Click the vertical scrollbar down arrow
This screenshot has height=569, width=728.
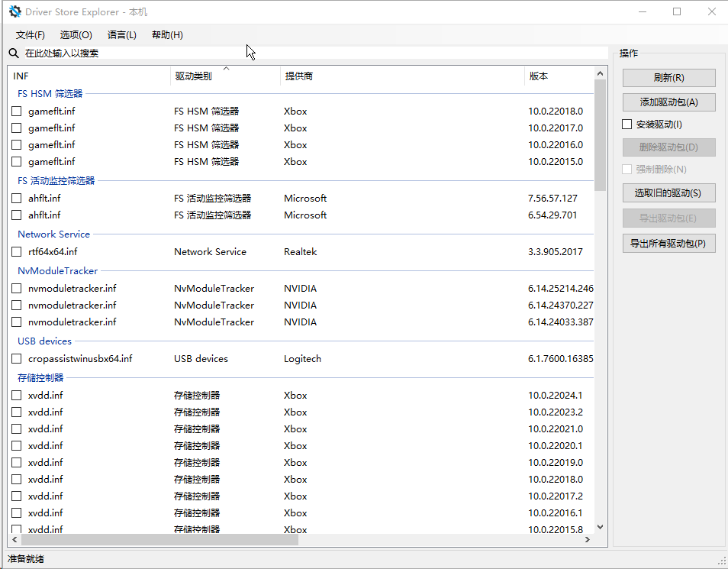pos(600,526)
